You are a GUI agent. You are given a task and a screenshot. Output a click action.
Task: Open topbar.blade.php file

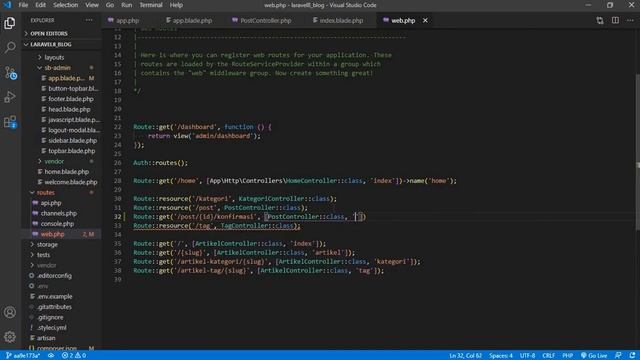[x=72, y=151]
